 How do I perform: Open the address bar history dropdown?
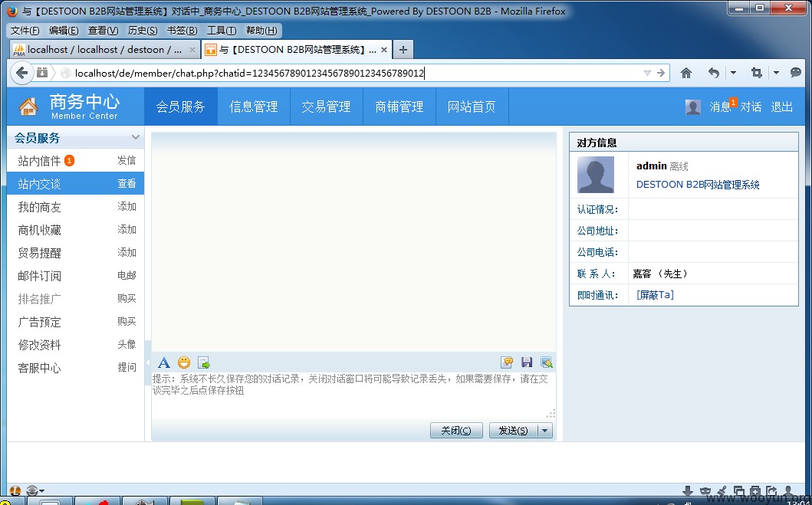[647, 73]
